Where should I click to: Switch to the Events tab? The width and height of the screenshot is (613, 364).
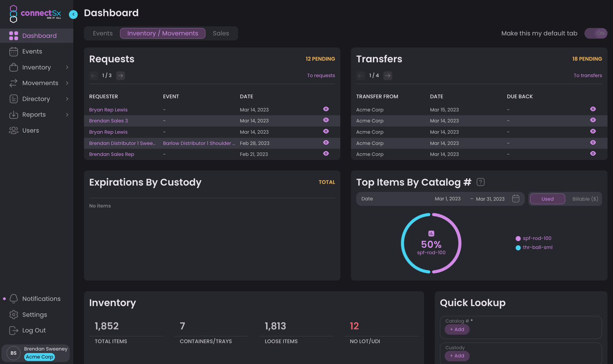(x=102, y=33)
